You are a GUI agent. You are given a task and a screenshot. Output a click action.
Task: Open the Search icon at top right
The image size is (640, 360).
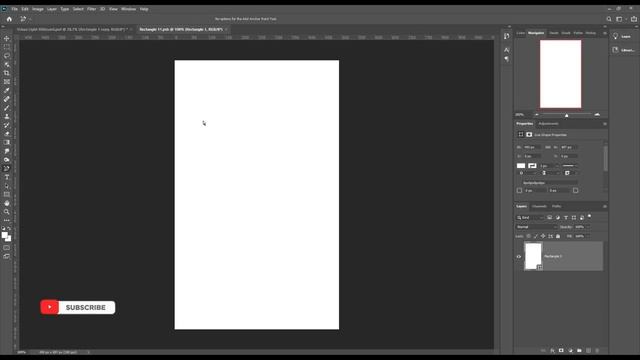pyautogui.click(x=609, y=19)
